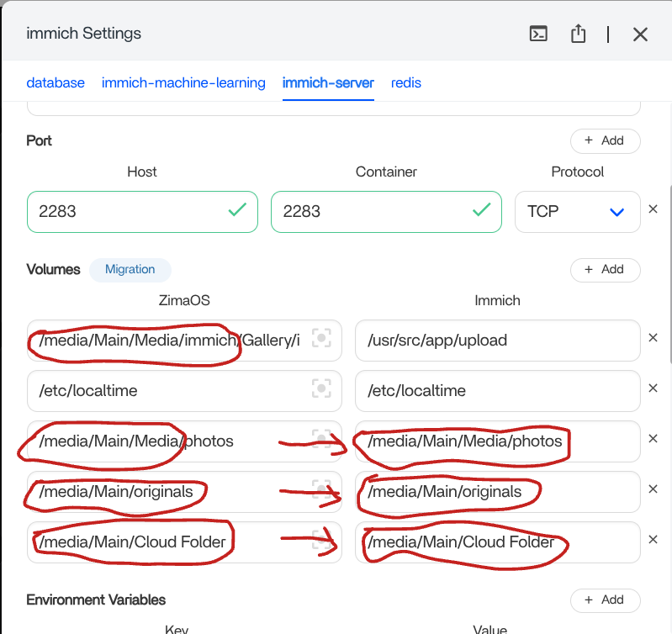Click the Immich /media/Main/Cloud Folder container field

pyautogui.click(x=498, y=542)
